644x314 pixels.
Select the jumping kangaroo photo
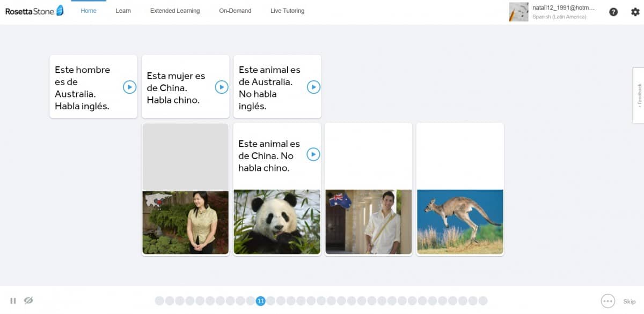tap(460, 222)
